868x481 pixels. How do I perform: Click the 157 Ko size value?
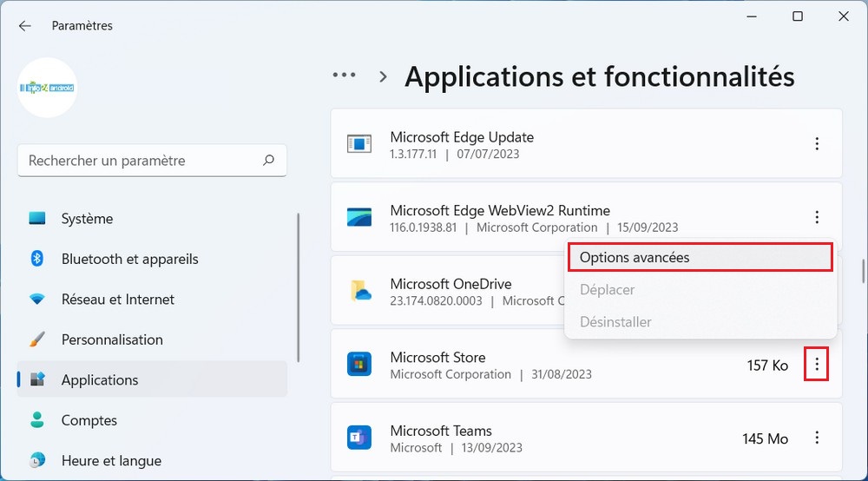(x=767, y=366)
